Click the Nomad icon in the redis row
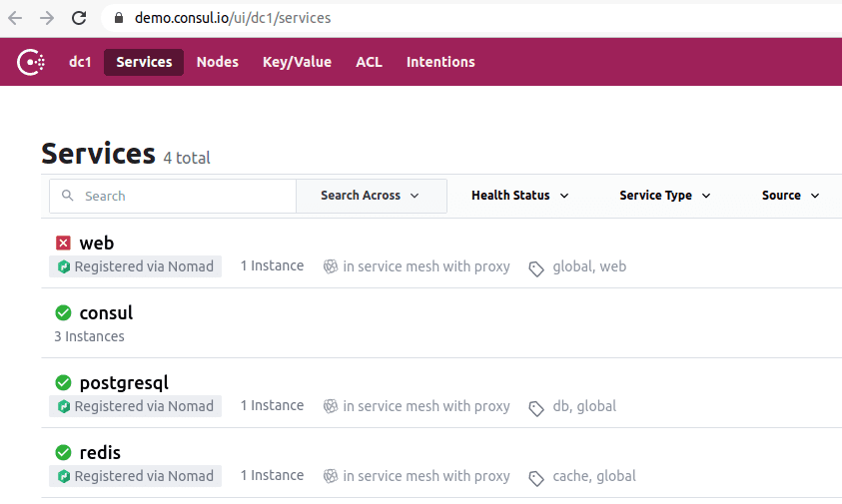The height and width of the screenshot is (504, 842). (x=64, y=476)
